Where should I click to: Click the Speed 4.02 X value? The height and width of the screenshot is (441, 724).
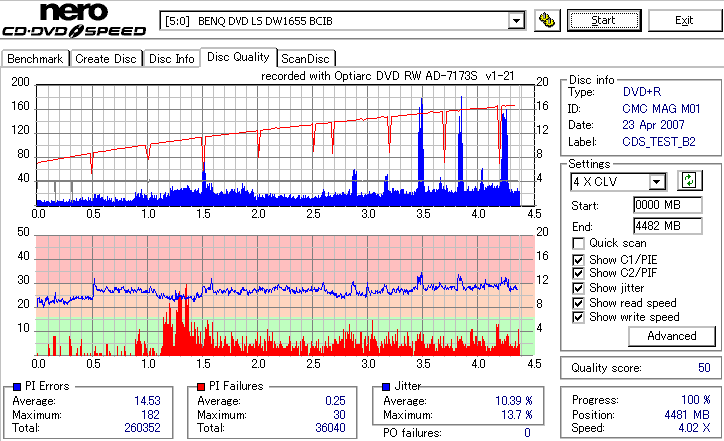pyautogui.click(x=694, y=428)
